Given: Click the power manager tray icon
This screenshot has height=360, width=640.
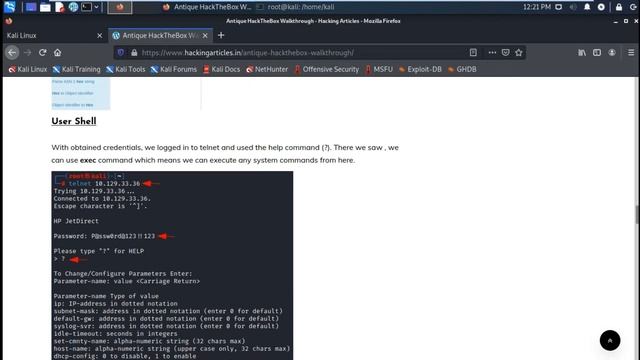Looking at the screenshot, I should click(601, 7).
